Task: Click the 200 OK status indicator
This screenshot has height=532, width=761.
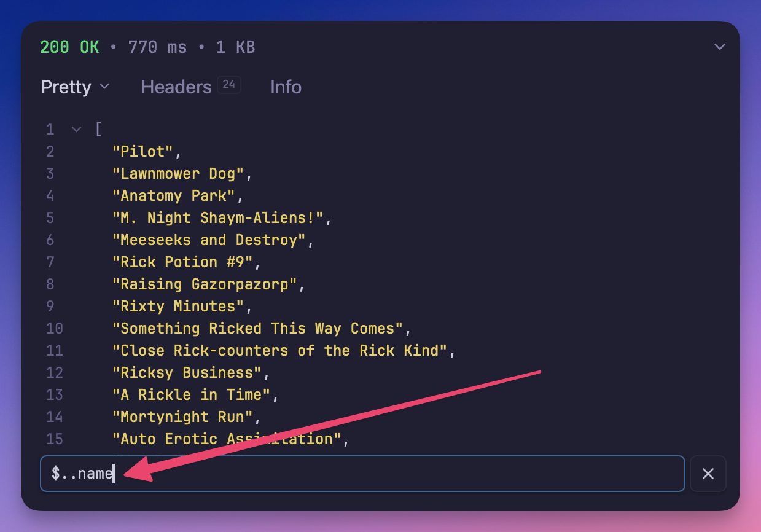Action: (69, 47)
